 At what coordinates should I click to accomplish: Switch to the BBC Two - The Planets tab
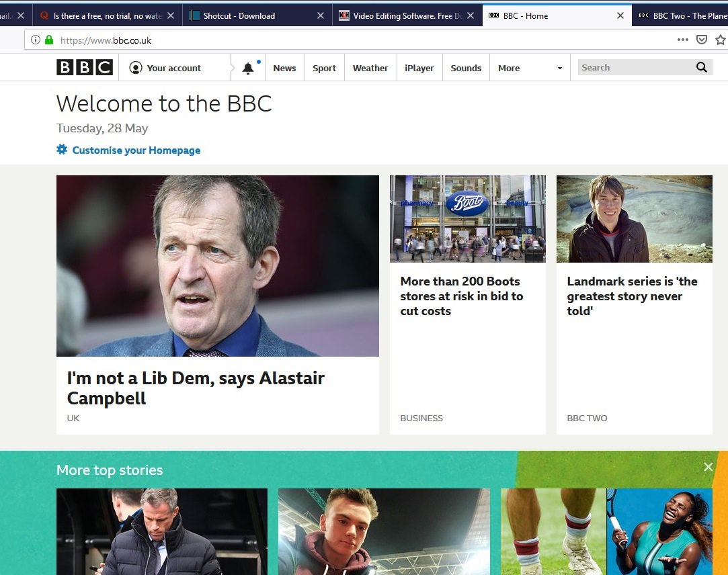coord(680,15)
